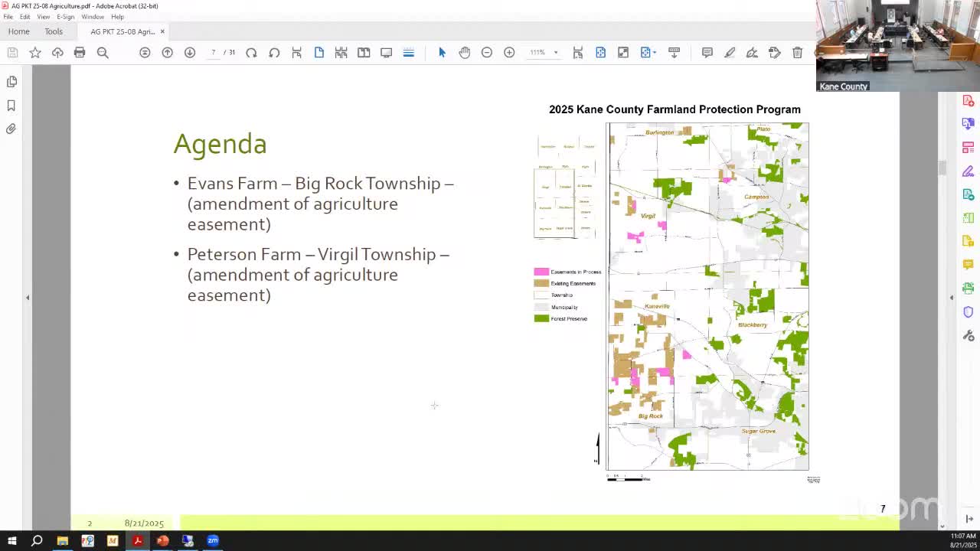
Task: Open Page Thumbnails panel in left sidebar
Action: [x=11, y=81]
